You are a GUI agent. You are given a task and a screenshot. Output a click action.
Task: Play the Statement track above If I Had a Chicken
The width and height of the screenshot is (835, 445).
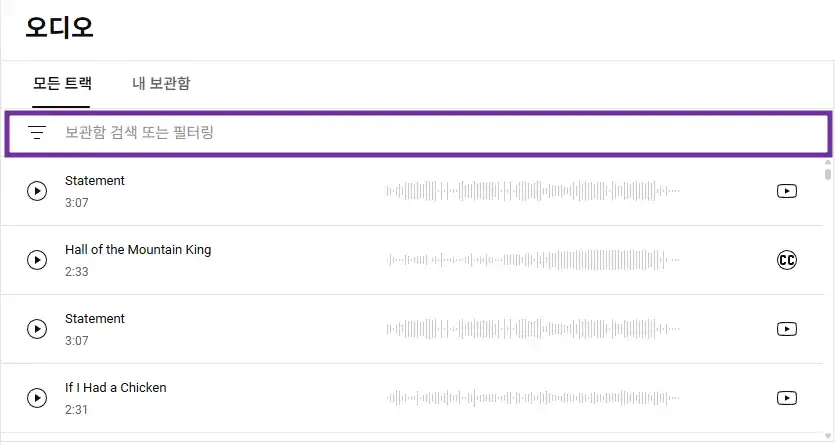[37, 329]
